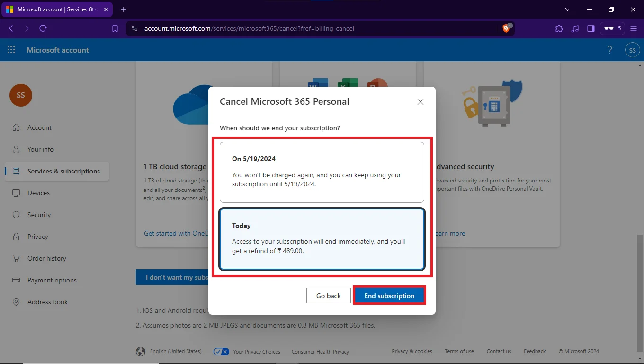Click the Go back button

(x=329, y=296)
